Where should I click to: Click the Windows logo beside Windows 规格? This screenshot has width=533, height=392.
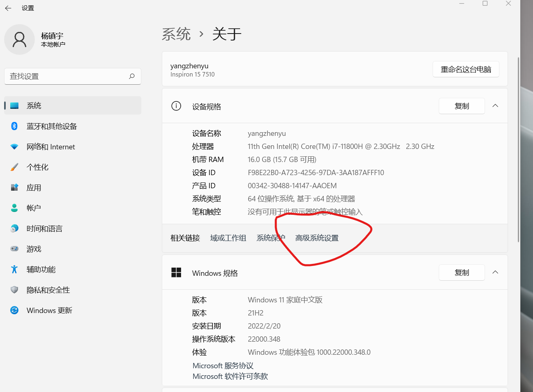(176, 273)
